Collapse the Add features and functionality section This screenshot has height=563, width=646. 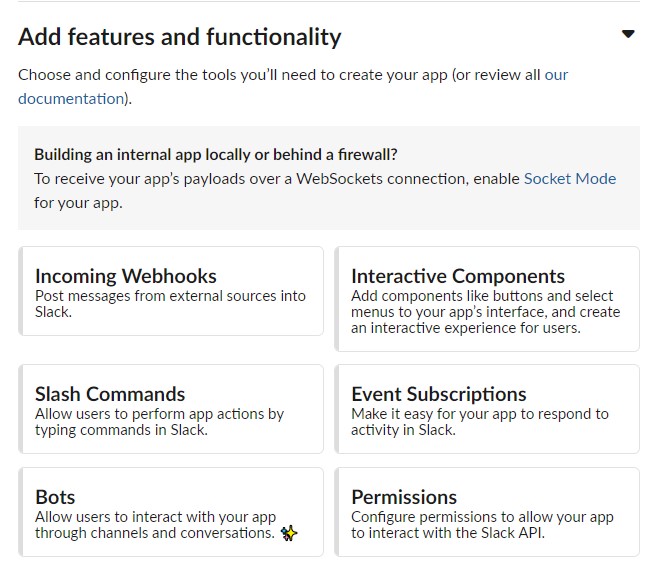(x=627, y=34)
